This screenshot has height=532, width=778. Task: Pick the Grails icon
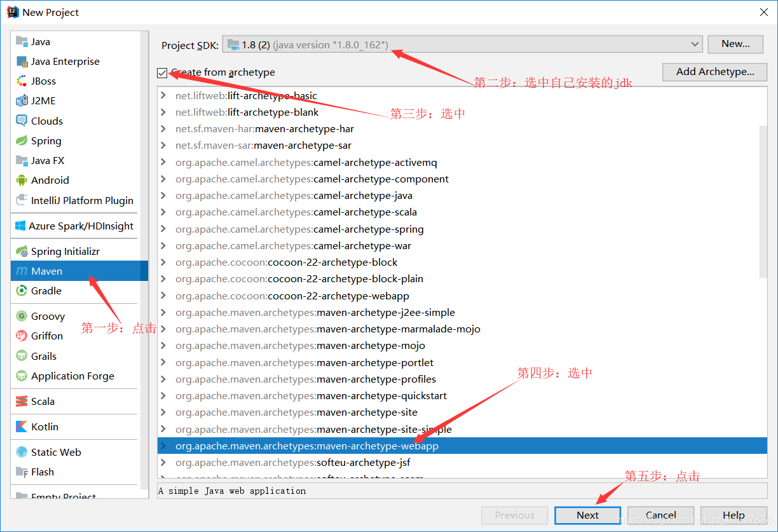coord(22,357)
